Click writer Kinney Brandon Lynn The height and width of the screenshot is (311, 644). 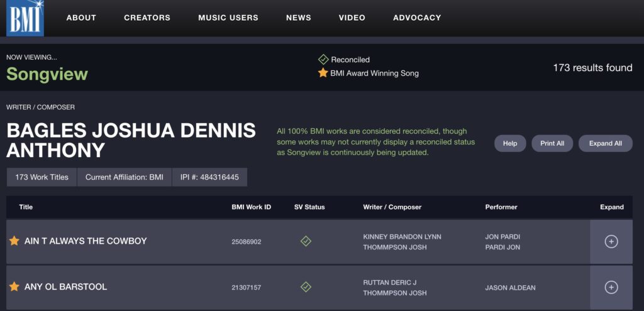click(x=402, y=237)
